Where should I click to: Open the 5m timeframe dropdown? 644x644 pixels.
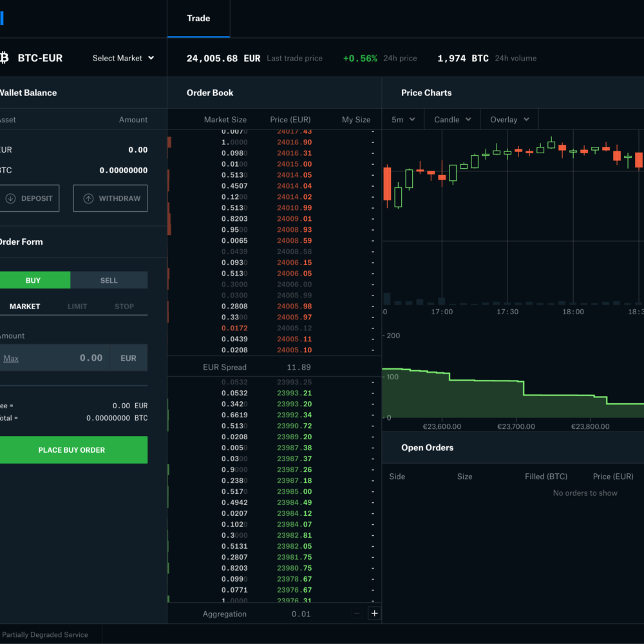(x=403, y=119)
